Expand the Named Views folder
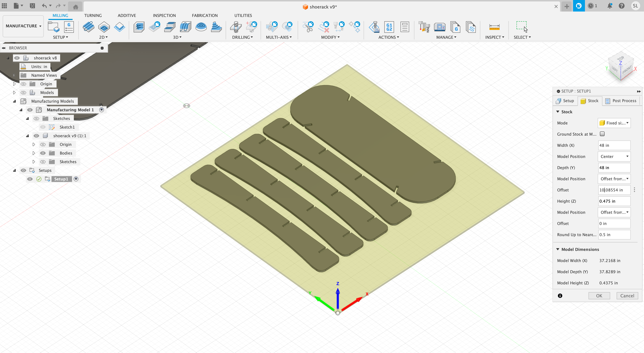Image resolution: width=644 pixels, height=353 pixels. (14, 75)
